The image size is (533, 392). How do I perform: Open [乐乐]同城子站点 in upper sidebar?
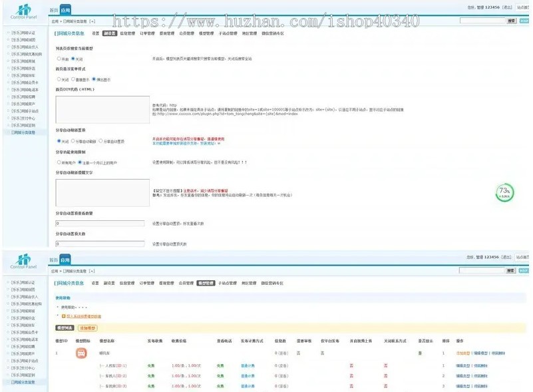(25, 111)
